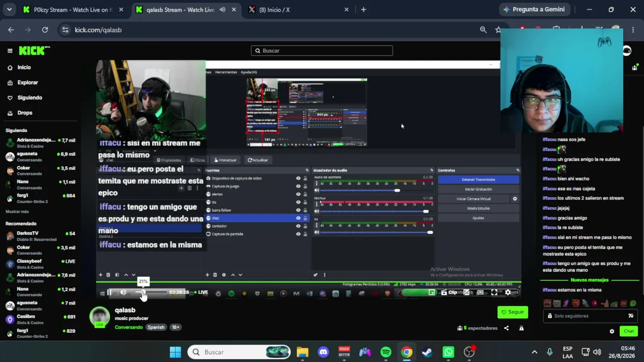Image resolution: width=644 pixels, height=362 pixels.
Task: Open DarkozTV recommended channel
Action: 41,236
